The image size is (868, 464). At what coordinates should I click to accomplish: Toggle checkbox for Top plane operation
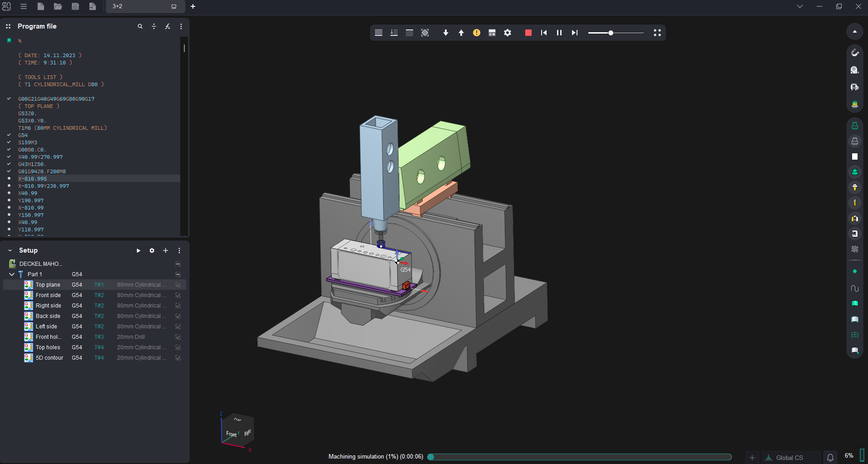click(x=178, y=285)
